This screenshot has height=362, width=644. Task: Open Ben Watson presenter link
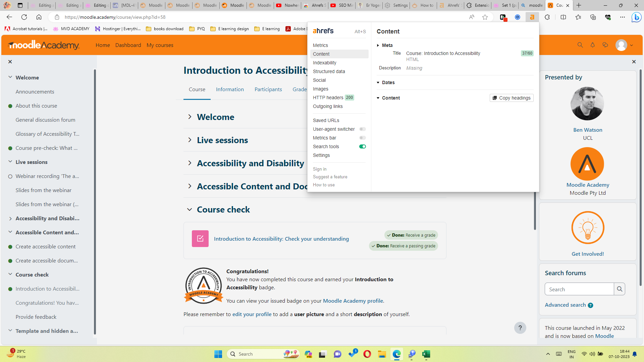[x=588, y=130]
